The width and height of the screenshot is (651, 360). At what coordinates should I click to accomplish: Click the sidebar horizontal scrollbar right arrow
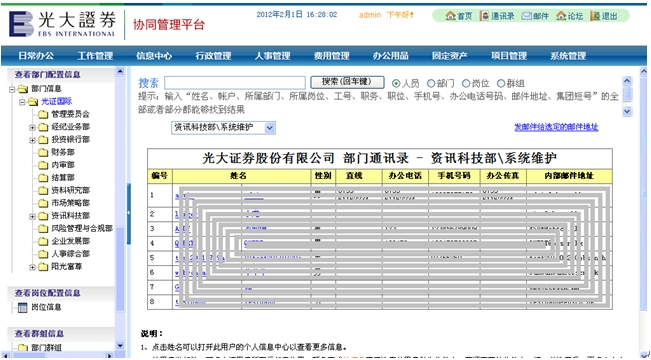click(109, 356)
